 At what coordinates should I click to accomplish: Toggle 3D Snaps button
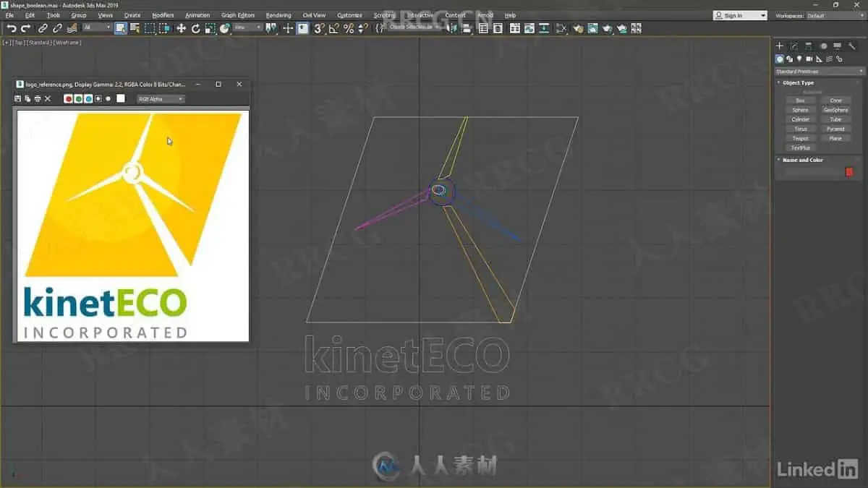coord(318,28)
